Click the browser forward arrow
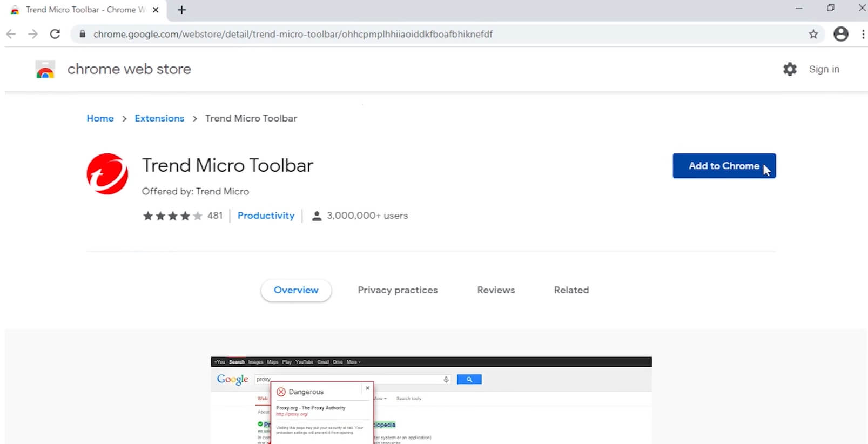This screenshot has width=868, height=444. [33, 34]
